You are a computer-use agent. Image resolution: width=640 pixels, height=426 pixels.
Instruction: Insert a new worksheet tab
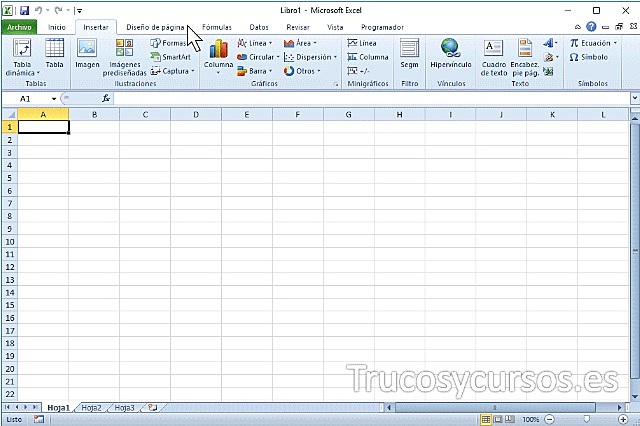(x=153, y=407)
